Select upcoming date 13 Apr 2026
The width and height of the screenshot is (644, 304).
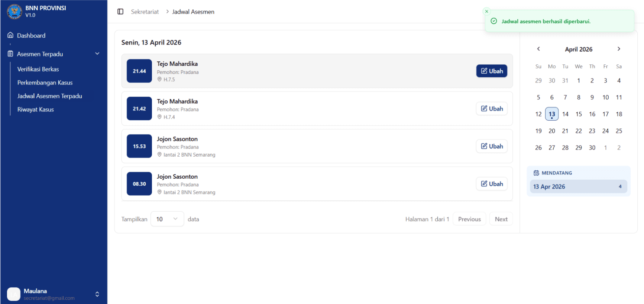(x=579, y=186)
